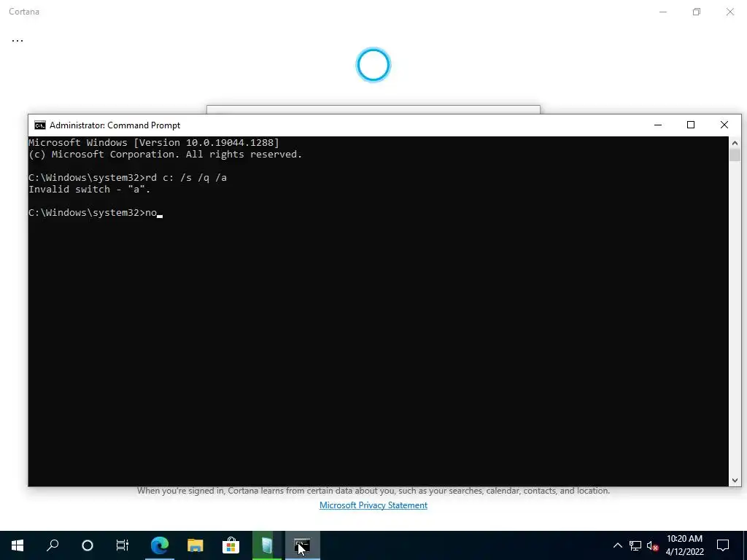Open the Microsoft Privacy Statement link

pyautogui.click(x=373, y=505)
